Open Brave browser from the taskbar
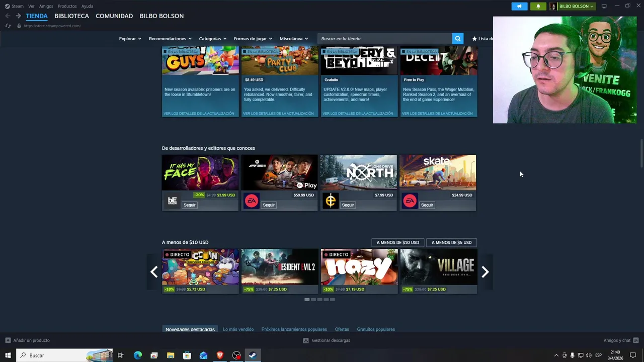 pos(220,355)
